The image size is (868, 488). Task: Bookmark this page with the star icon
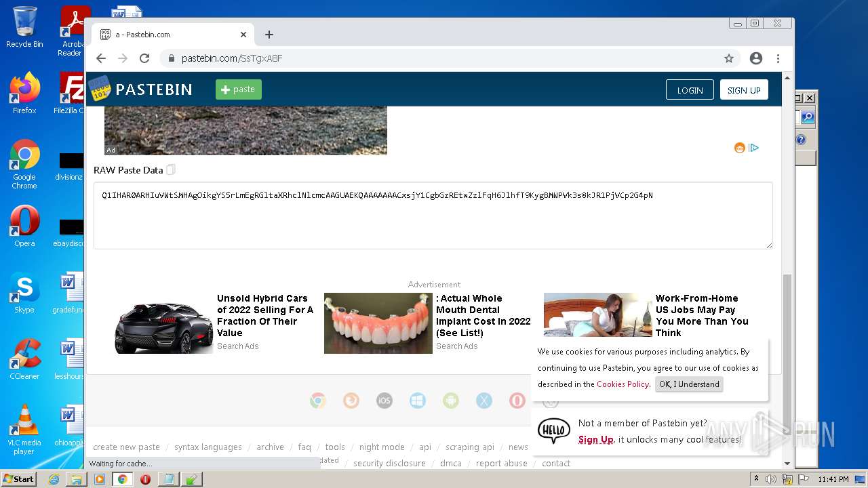tap(729, 58)
